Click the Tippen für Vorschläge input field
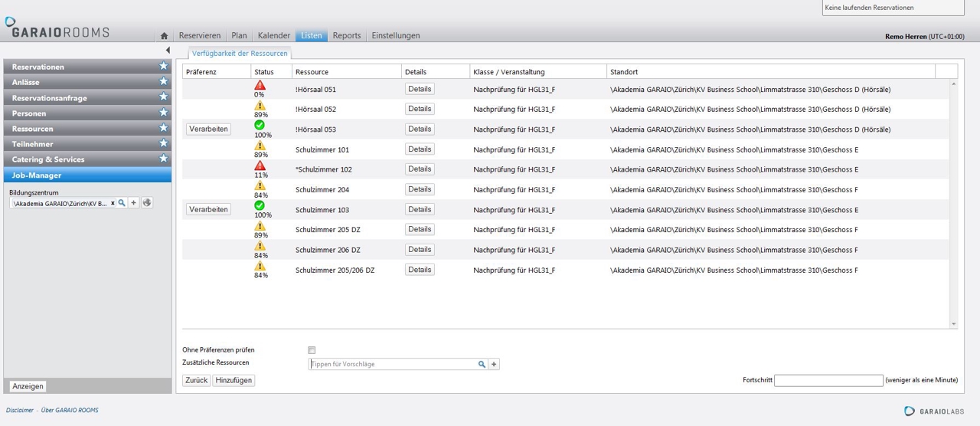Screen dimensions: 980x426 coord(393,365)
